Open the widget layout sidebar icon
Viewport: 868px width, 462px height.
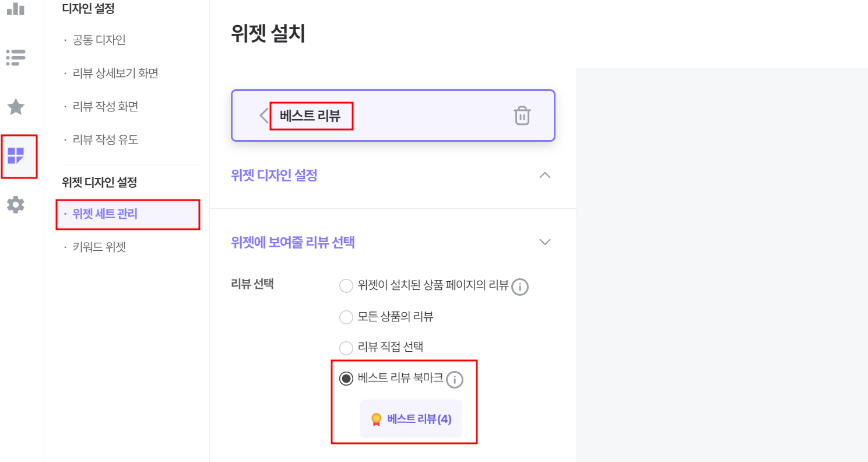(x=16, y=156)
